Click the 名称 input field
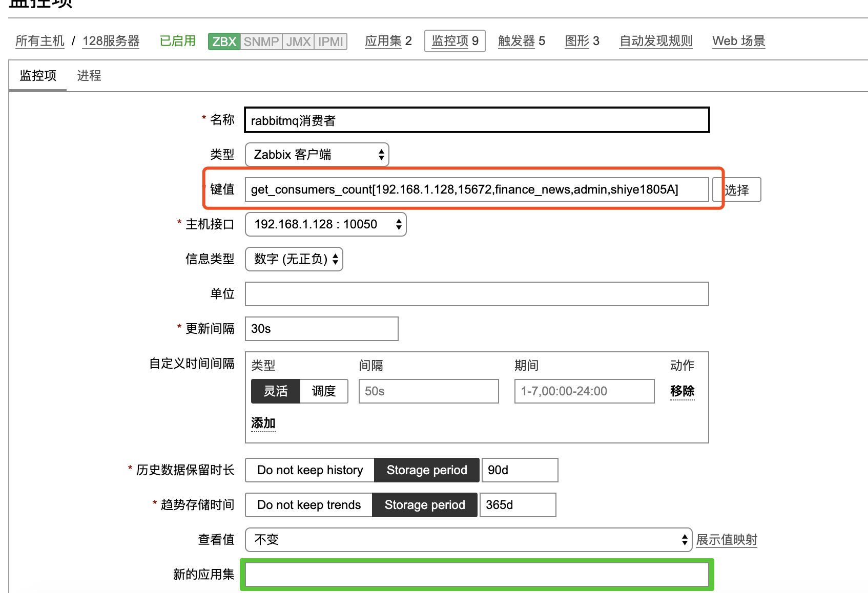Screen dimensions: 868x593 (x=476, y=120)
